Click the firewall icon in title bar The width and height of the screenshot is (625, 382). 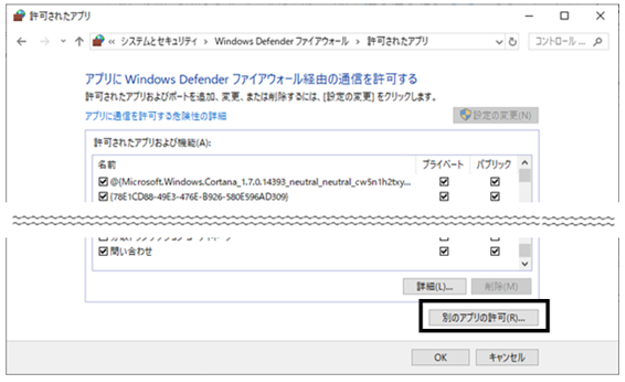[x=19, y=16]
